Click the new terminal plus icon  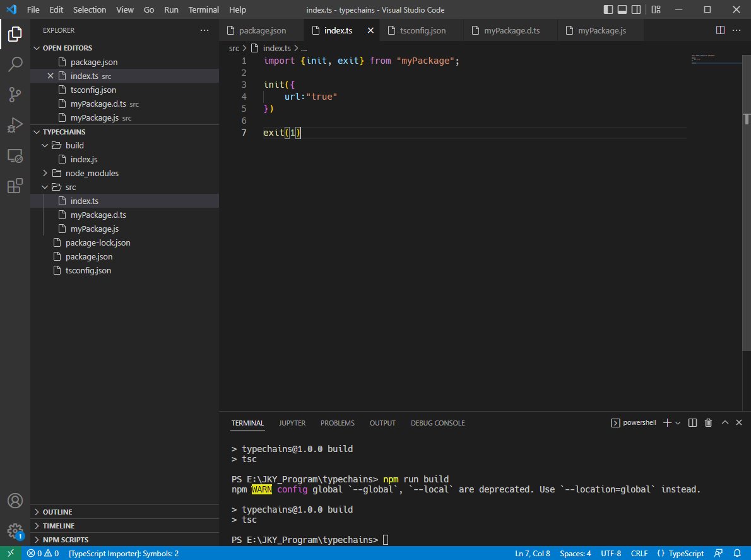(x=666, y=422)
